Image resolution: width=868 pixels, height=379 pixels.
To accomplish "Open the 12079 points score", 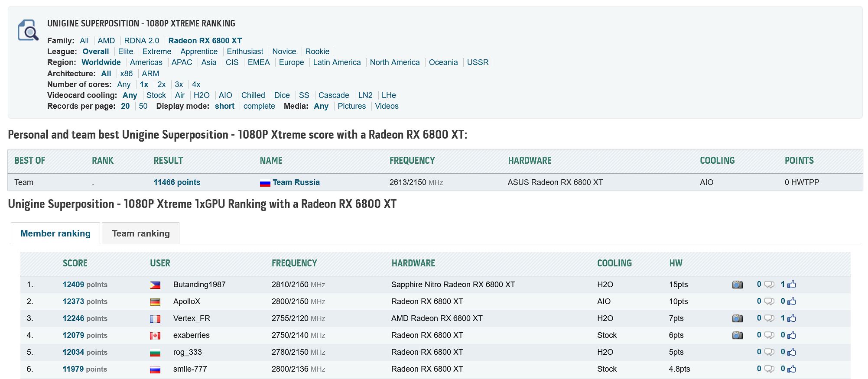I will (x=85, y=335).
